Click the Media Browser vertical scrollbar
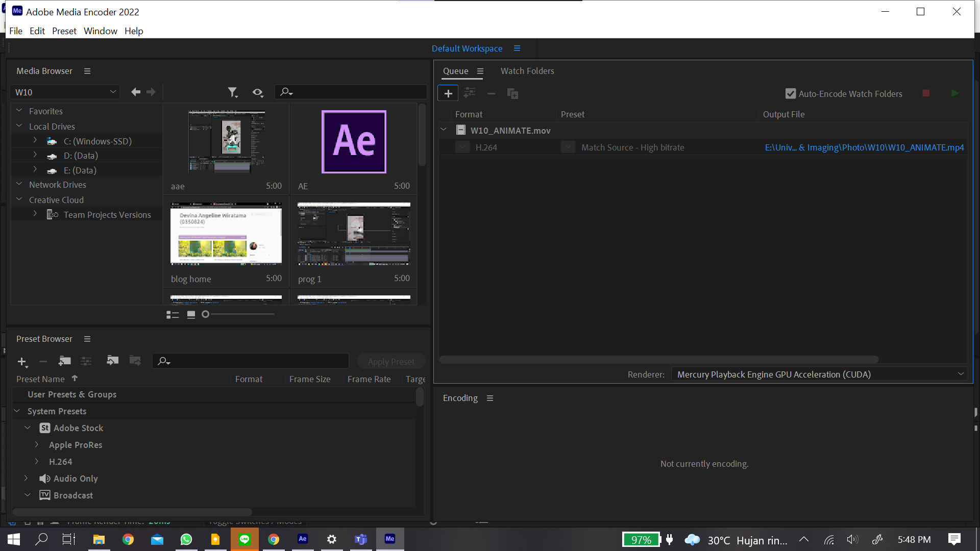980x551 pixels. 422,135
